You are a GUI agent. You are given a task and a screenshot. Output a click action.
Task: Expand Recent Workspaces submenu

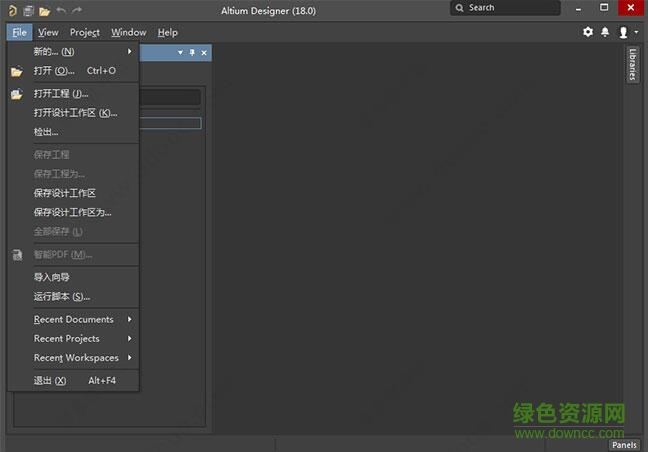73,357
